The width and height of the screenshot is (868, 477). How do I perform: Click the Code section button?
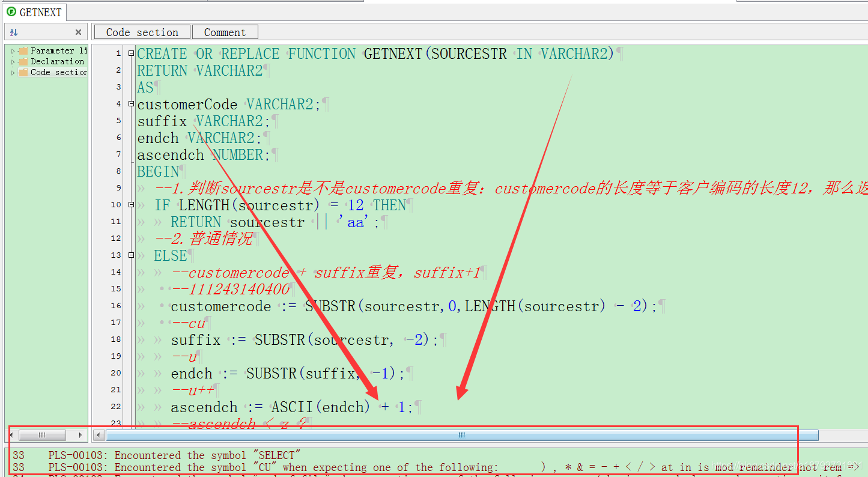point(142,32)
